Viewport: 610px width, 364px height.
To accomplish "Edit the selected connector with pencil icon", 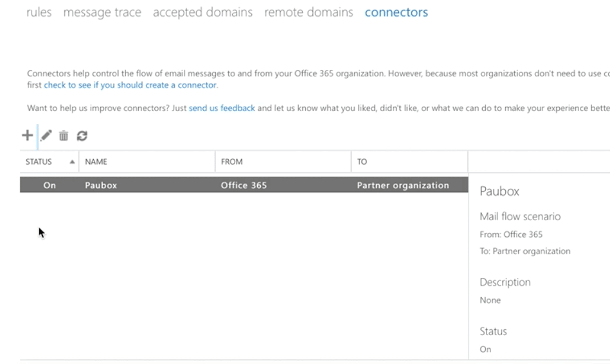I will 46,135.
